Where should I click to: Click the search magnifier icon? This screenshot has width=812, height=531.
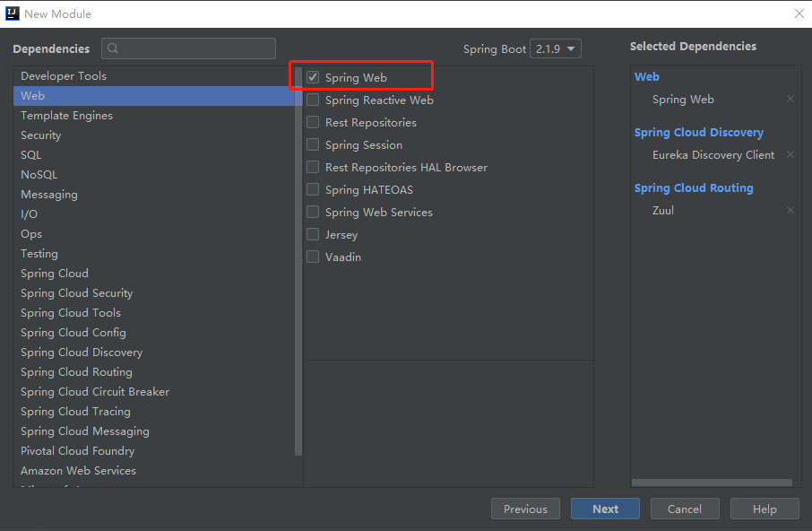(x=113, y=48)
